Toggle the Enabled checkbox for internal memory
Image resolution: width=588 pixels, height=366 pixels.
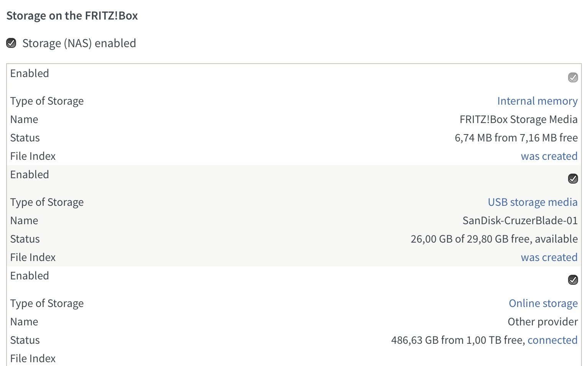tap(573, 77)
